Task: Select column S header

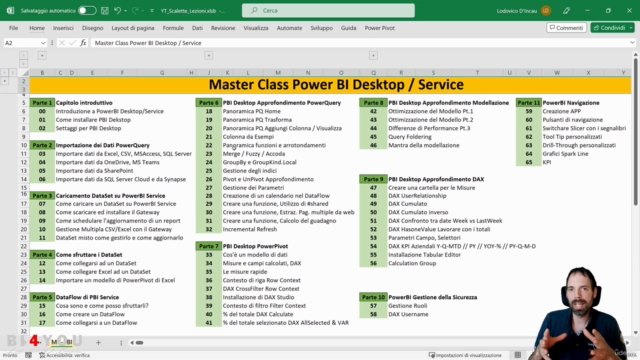Action: pos(433,73)
